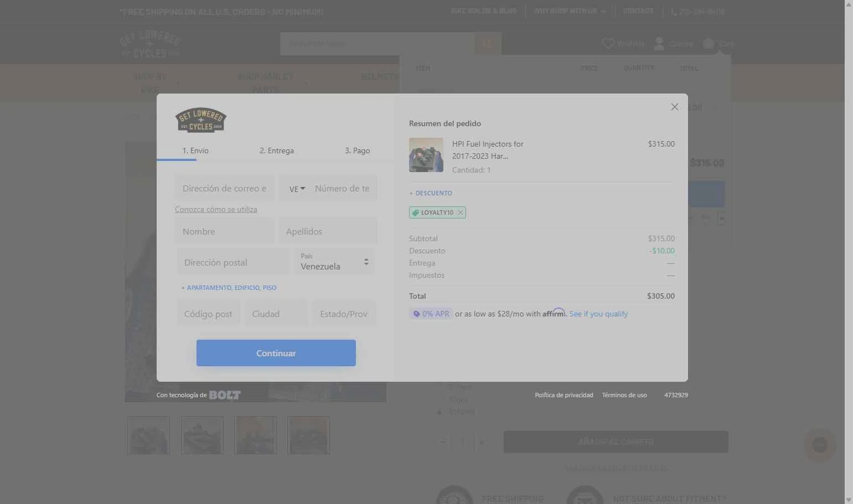853x504 pixels.
Task: Open the Shop By Bike menu
Action: click(x=150, y=83)
